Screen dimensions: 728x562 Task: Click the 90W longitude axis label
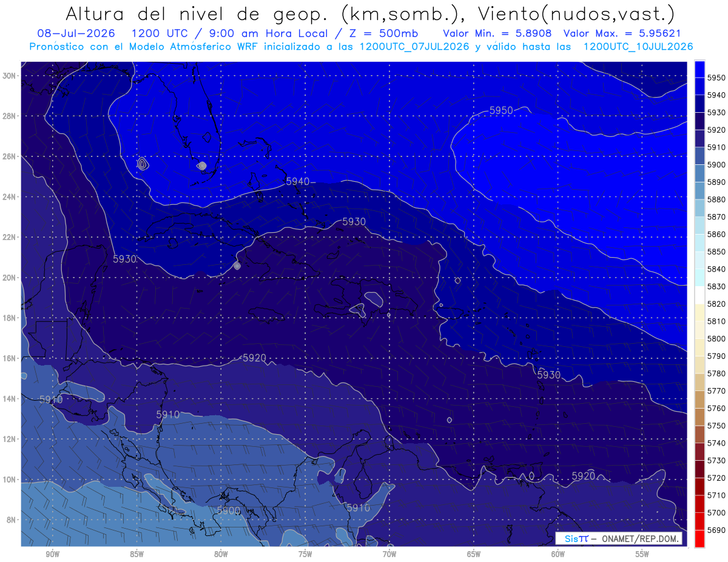[52, 554]
